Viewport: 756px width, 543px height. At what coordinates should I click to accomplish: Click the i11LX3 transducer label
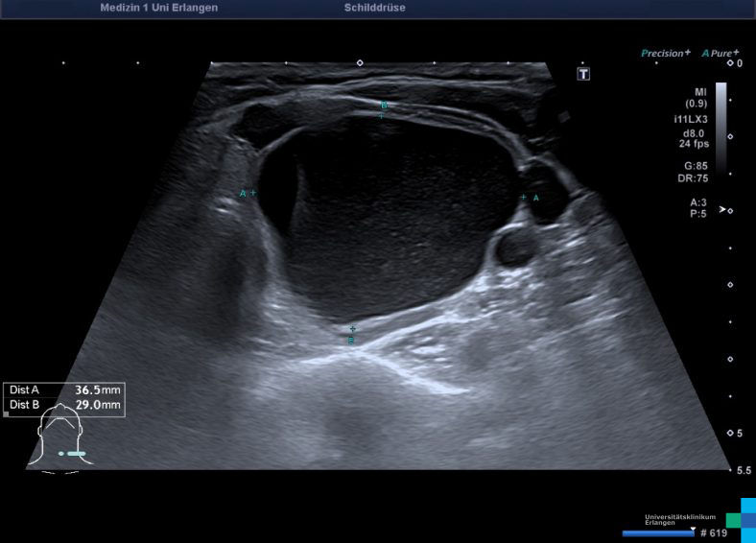click(690, 119)
